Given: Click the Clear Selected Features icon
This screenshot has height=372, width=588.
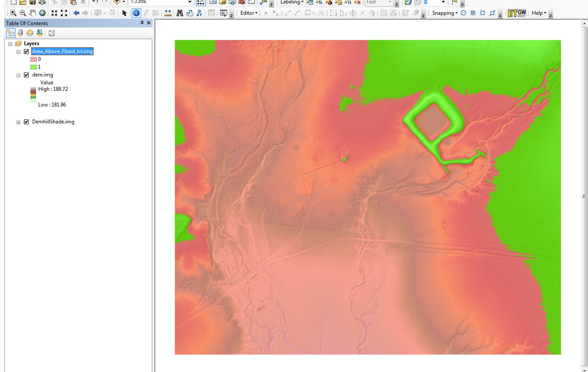Looking at the screenshot, I should [x=112, y=13].
